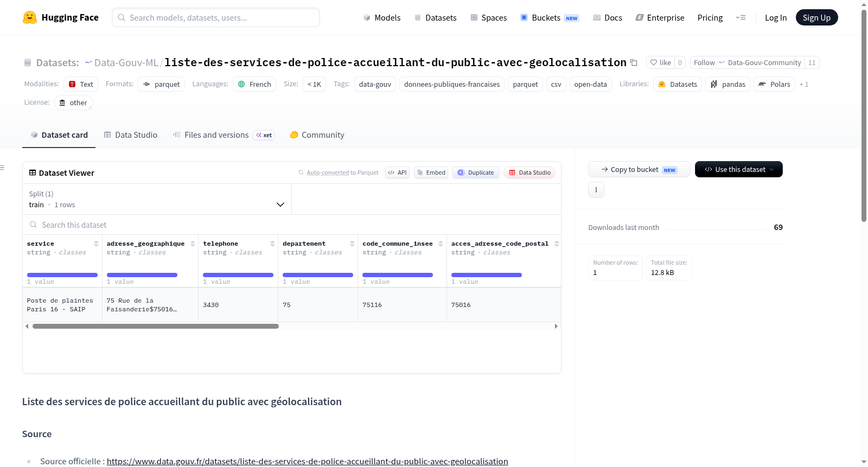868x467 pixels.
Task: Open Enterprise in top navigation
Action: click(660, 17)
